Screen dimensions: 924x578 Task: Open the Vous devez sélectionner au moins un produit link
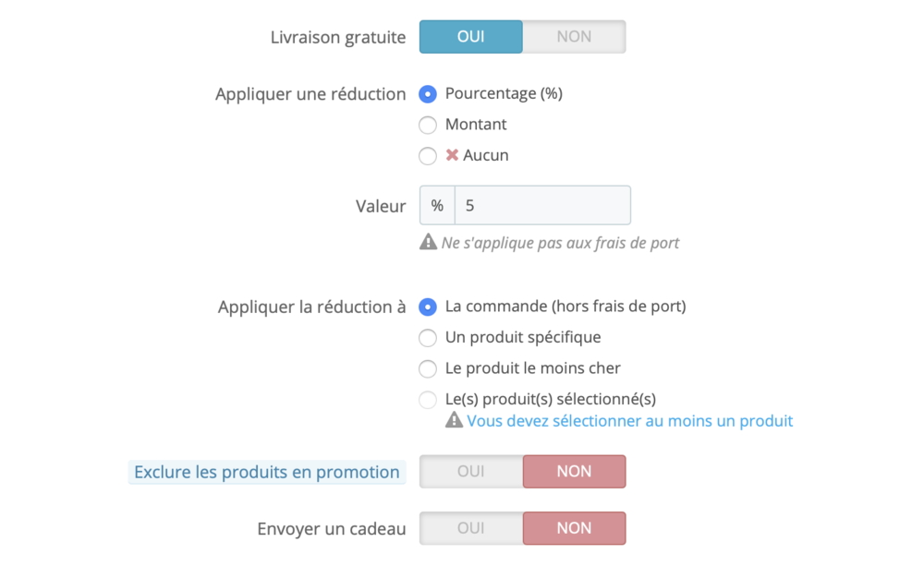click(630, 421)
